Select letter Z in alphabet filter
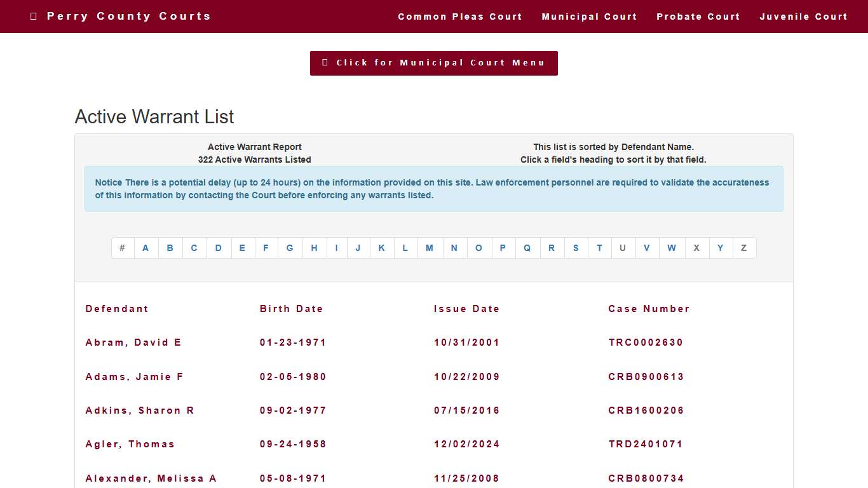 (x=743, y=248)
